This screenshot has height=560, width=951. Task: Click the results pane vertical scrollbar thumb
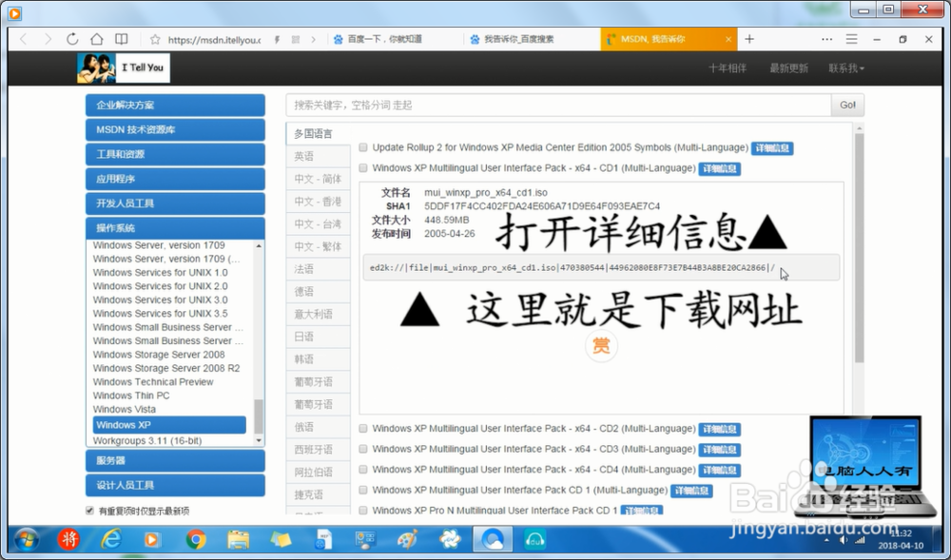[x=859, y=247]
